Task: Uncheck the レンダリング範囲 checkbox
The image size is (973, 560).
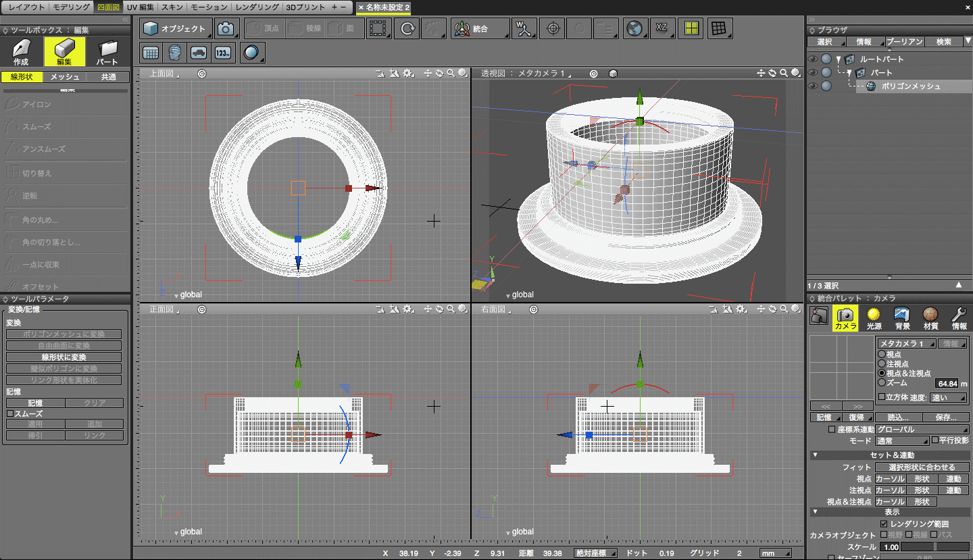Action: click(884, 524)
